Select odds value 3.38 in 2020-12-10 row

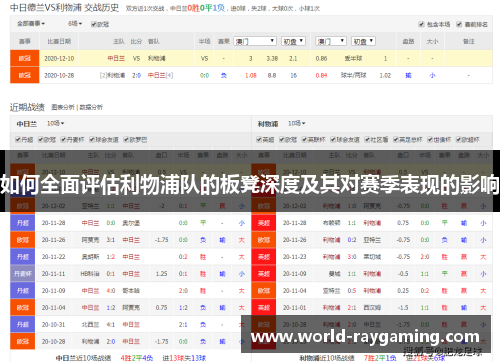pos(272,58)
